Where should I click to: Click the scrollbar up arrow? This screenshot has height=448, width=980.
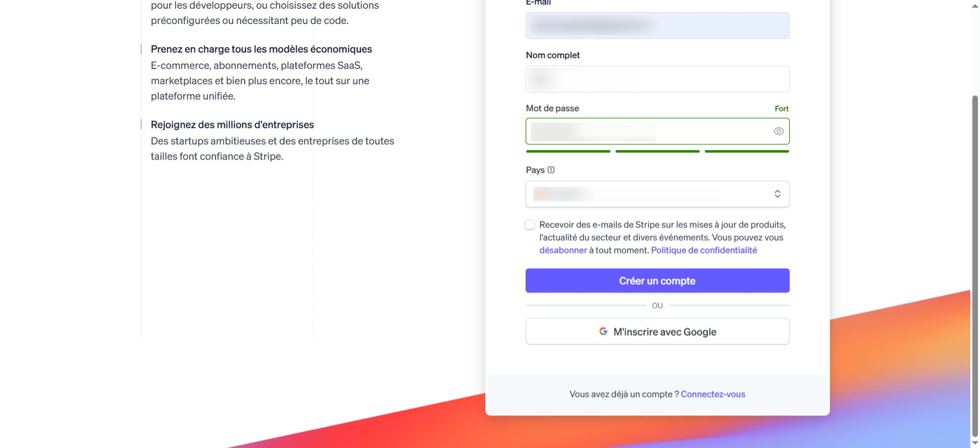[974, 5]
